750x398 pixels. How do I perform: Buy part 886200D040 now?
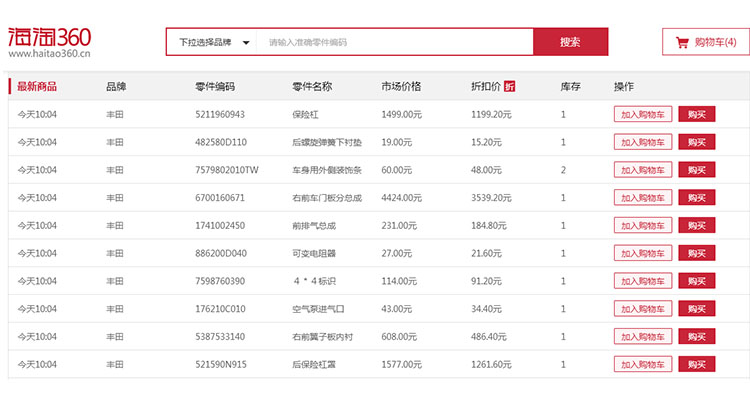696,253
